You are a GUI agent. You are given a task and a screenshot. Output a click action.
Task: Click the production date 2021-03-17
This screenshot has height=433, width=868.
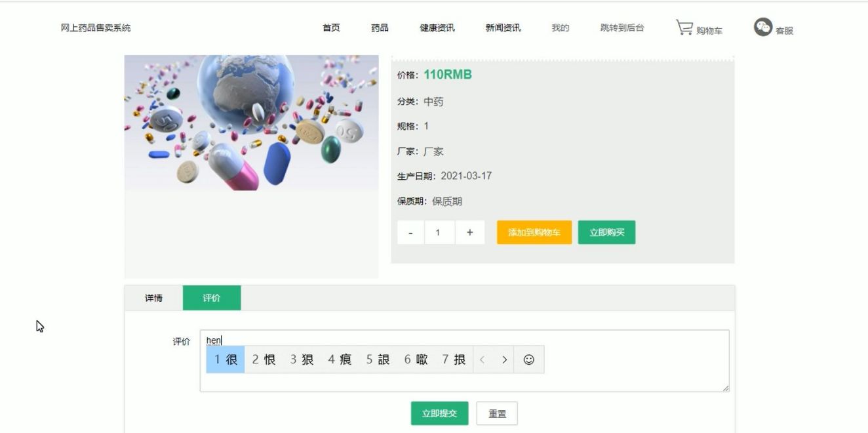(x=466, y=176)
